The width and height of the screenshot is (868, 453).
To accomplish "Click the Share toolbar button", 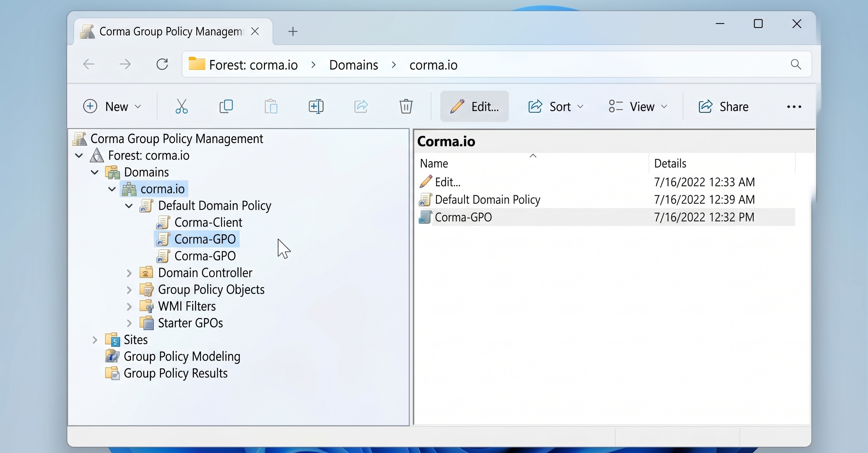I will click(723, 106).
